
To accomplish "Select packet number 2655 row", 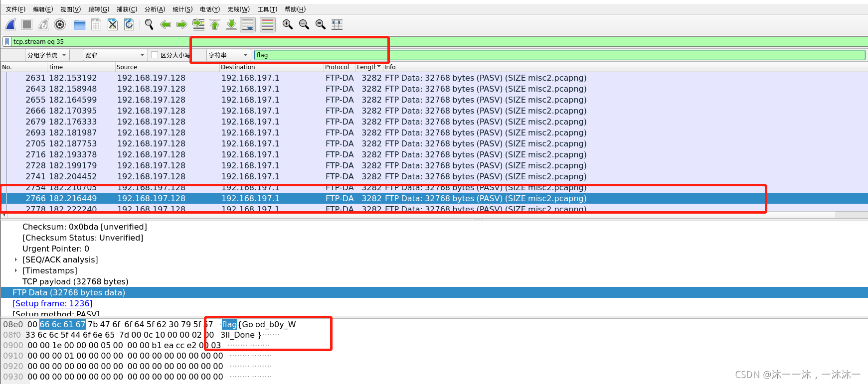I will (x=434, y=100).
